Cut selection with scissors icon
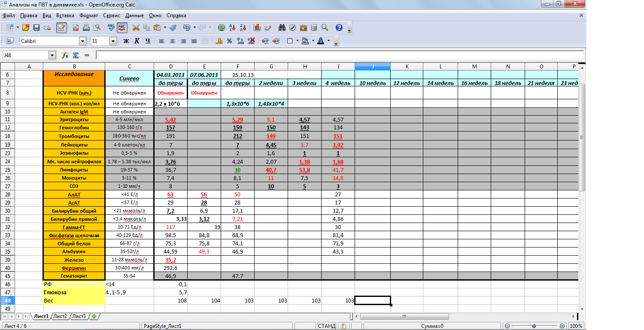Image resolution: width=644 pixels, height=330 pixels. click(x=136, y=27)
